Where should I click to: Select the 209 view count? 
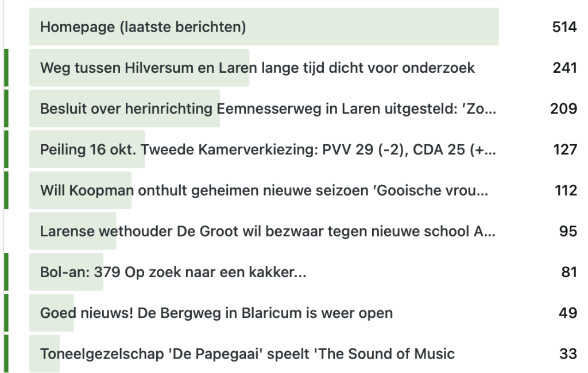coord(563,108)
